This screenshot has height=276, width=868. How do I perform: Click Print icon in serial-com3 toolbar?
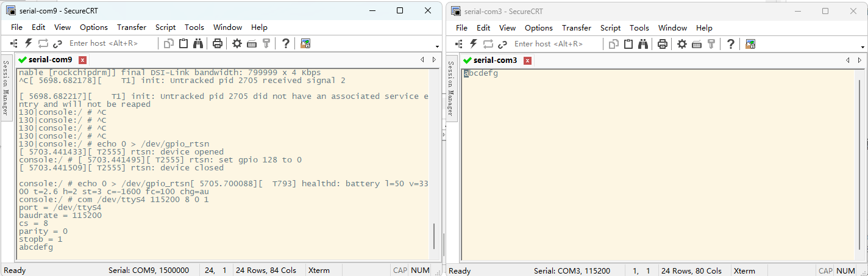(662, 43)
